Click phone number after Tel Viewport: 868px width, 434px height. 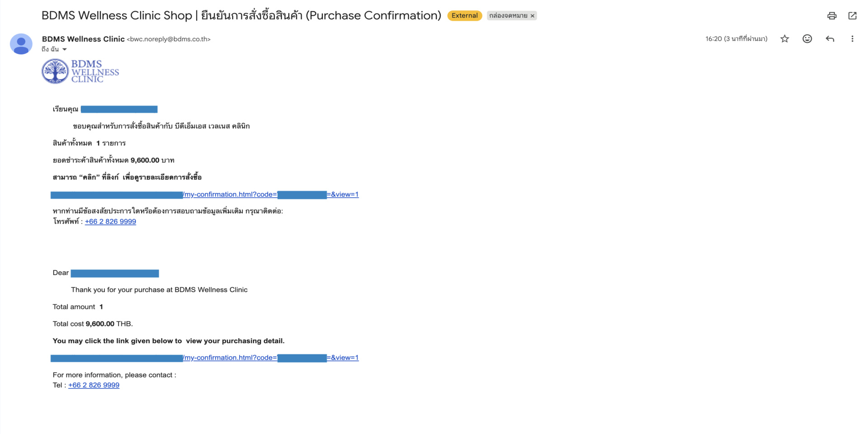click(x=94, y=385)
